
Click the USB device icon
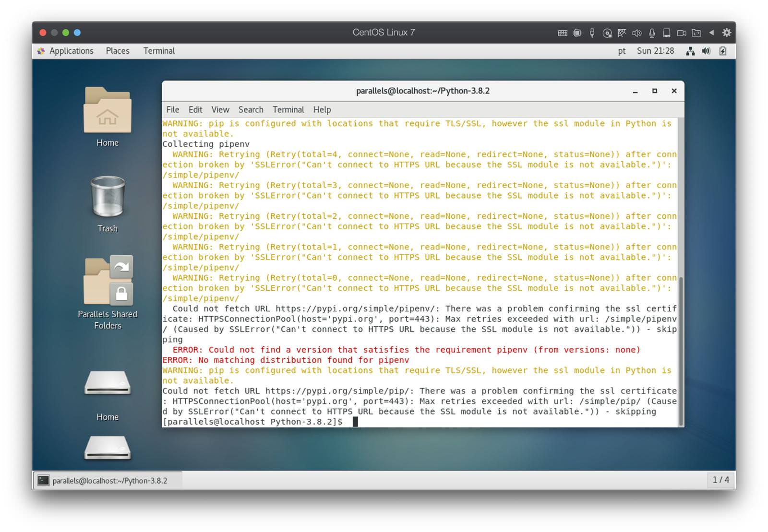tap(592, 33)
